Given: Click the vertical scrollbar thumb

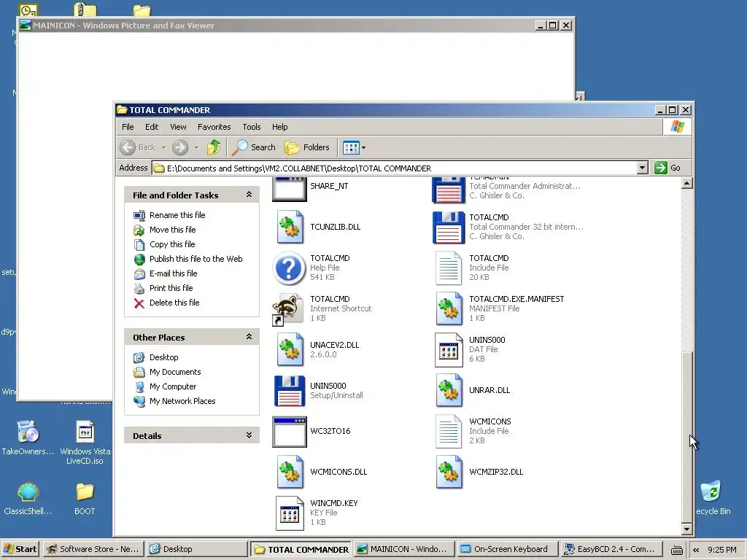Looking at the screenshot, I should [x=686, y=436].
